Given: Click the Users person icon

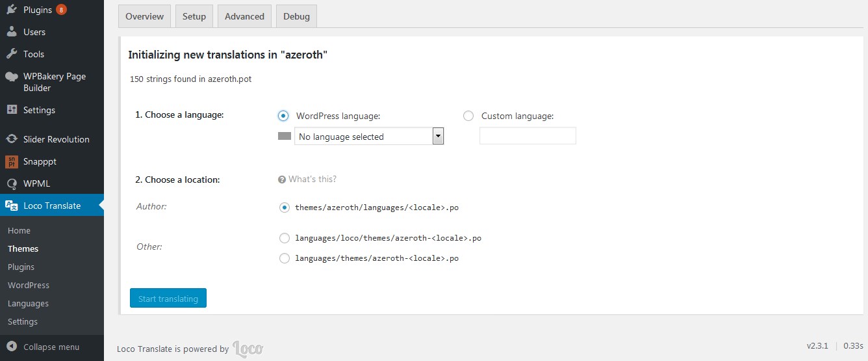Looking at the screenshot, I should click(x=12, y=32).
